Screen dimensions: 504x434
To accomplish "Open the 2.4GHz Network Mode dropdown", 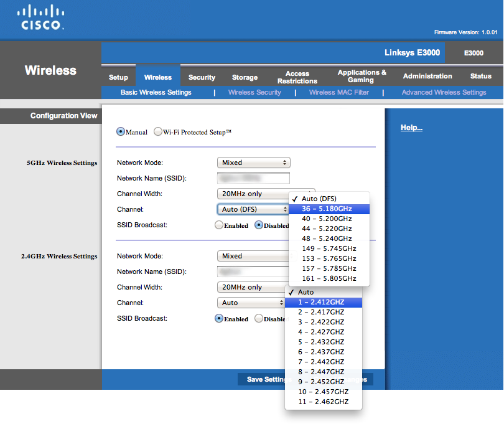I will [x=253, y=256].
